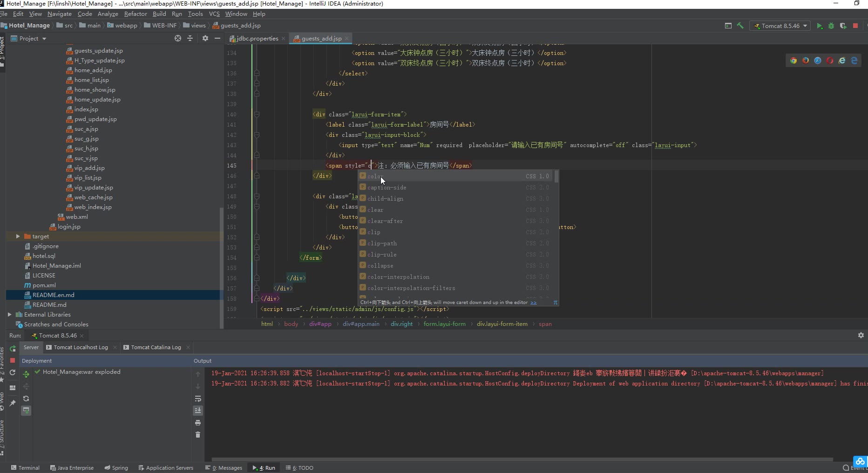Fold code block at line 148

tap(257, 196)
